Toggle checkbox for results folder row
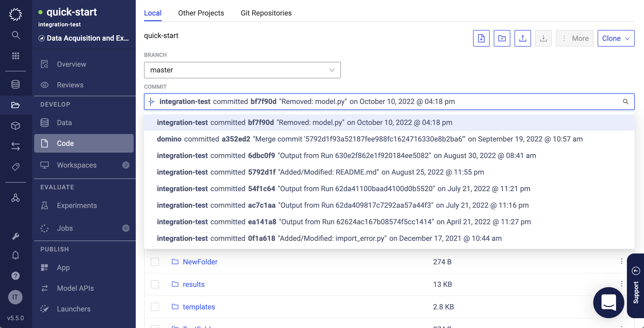The width and height of the screenshot is (644, 328). 155,285
